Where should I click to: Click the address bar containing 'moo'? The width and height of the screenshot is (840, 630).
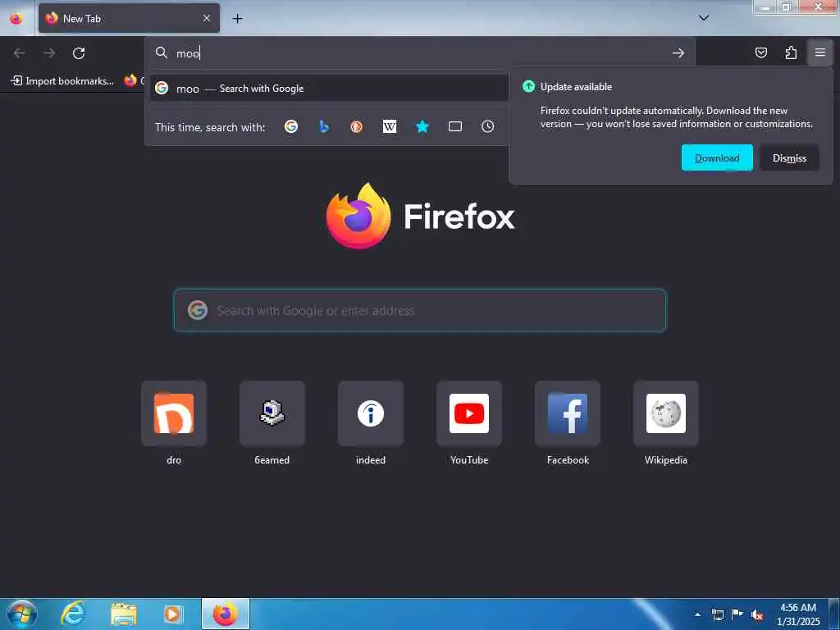click(419, 53)
